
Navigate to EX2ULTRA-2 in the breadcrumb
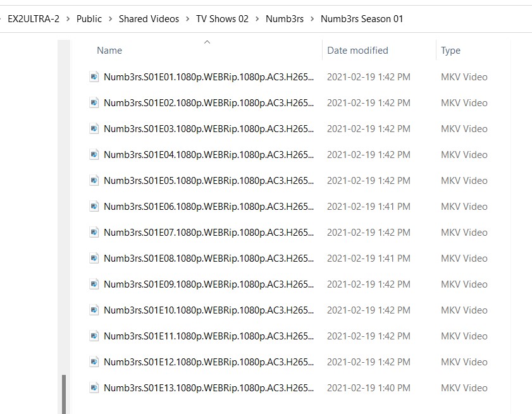click(x=34, y=19)
